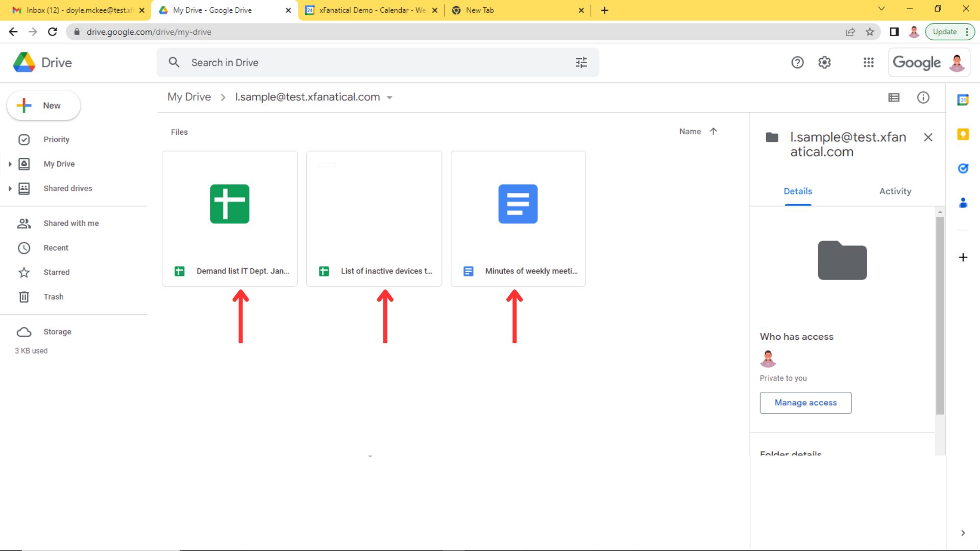This screenshot has height=551, width=980.
Task: Check storage usage showing 3 KB used
Action: click(x=31, y=350)
